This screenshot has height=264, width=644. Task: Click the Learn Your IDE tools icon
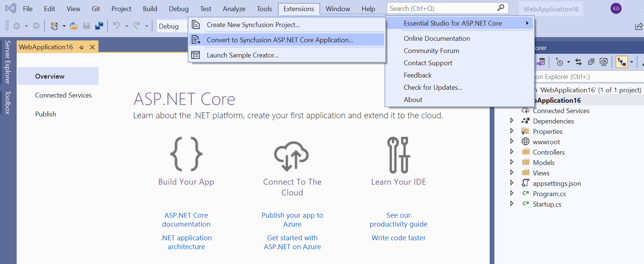pyautogui.click(x=399, y=155)
